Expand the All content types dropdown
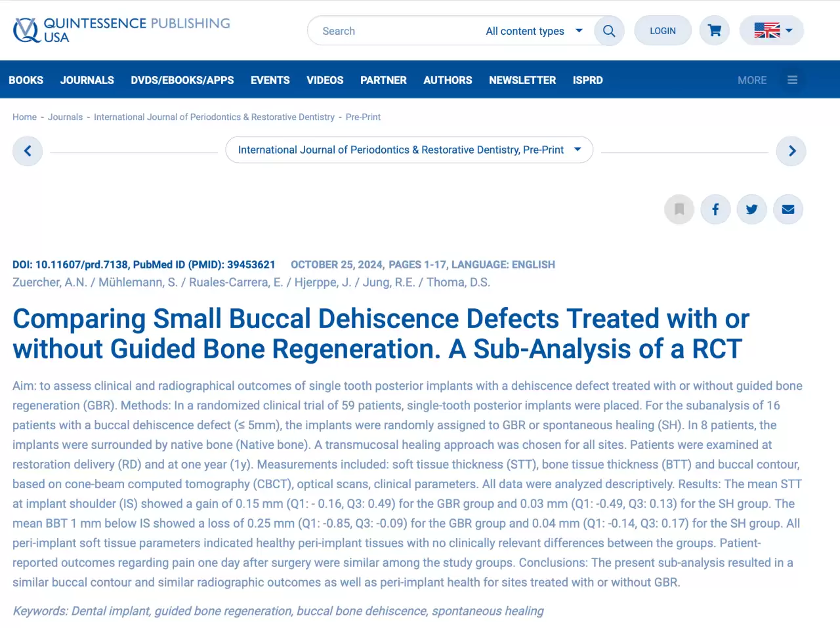Viewport: 840px width, 628px height. tap(534, 31)
